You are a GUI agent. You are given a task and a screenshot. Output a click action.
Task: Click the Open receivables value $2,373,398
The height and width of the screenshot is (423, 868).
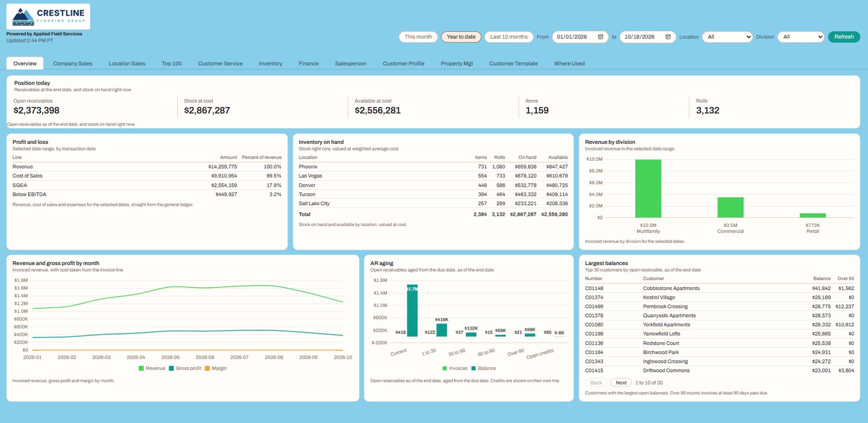click(36, 110)
